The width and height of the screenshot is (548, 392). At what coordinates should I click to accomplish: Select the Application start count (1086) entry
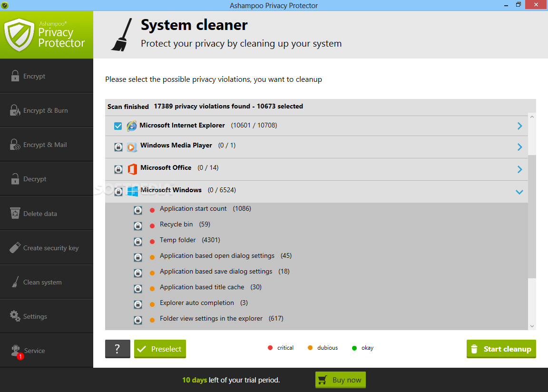point(205,208)
